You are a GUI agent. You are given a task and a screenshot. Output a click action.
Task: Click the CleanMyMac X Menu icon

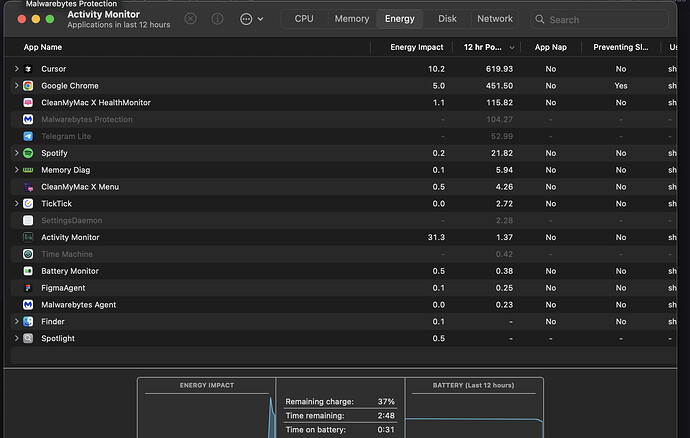[28, 187]
